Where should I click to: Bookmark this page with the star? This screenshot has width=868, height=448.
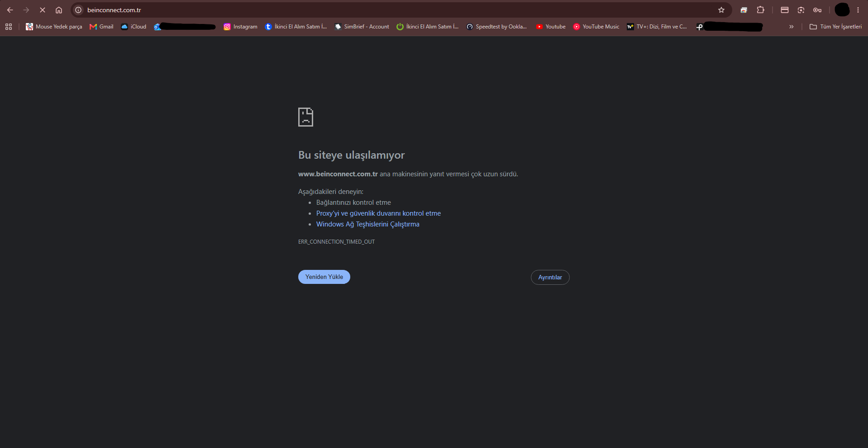click(x=721, y=10)
